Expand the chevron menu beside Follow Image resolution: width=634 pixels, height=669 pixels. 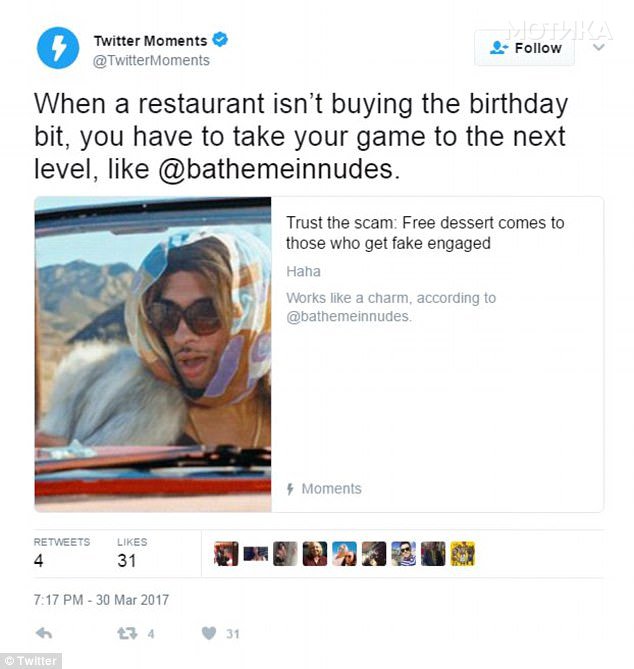599,47
